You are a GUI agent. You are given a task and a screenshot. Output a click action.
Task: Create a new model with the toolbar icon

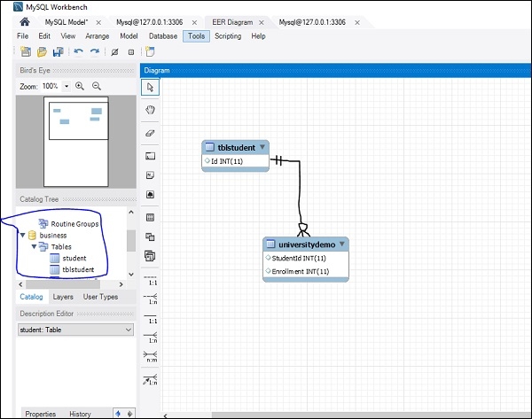click(x=26, y=52)
